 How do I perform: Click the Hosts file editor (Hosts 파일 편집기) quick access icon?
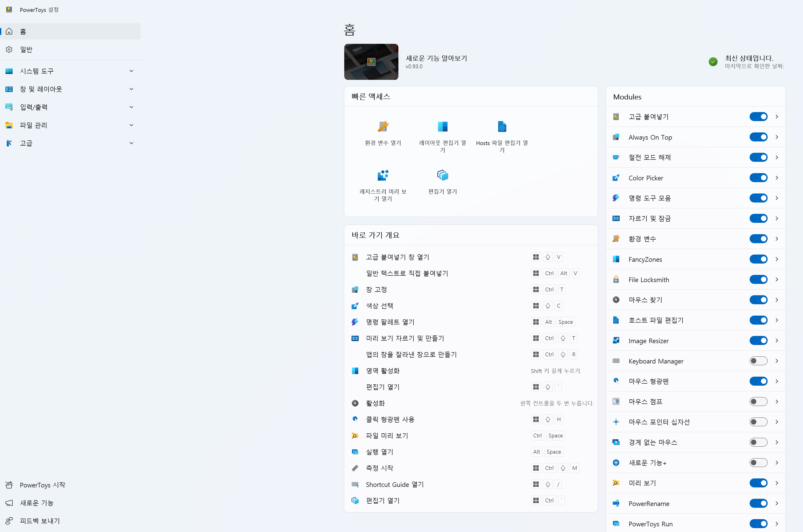(502, 126)
